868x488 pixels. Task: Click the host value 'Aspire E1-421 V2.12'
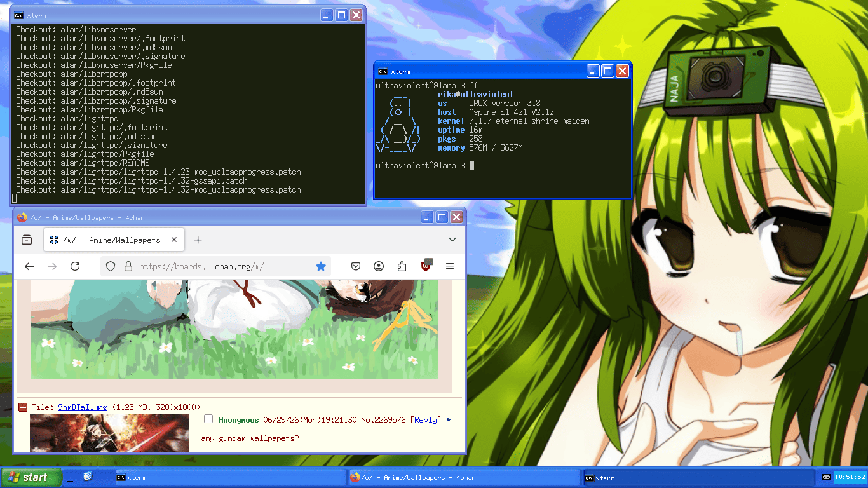(511, 112)
